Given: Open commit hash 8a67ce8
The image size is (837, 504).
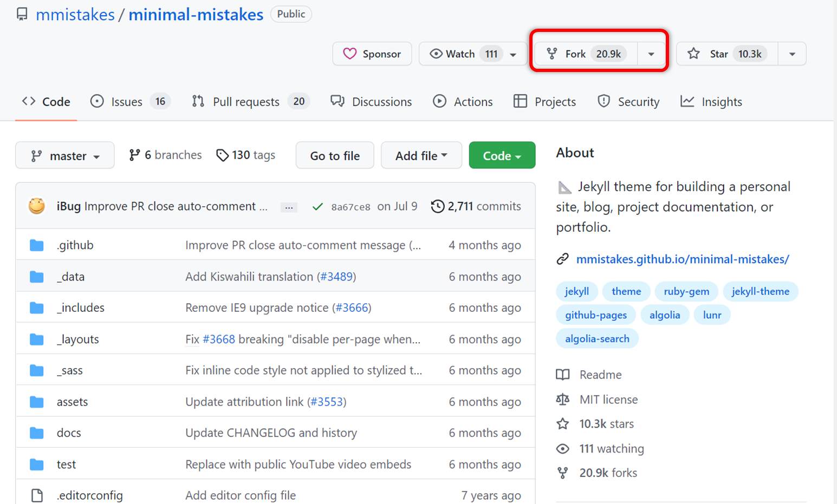Looking at the screenshot, I should tap(351, 207).
